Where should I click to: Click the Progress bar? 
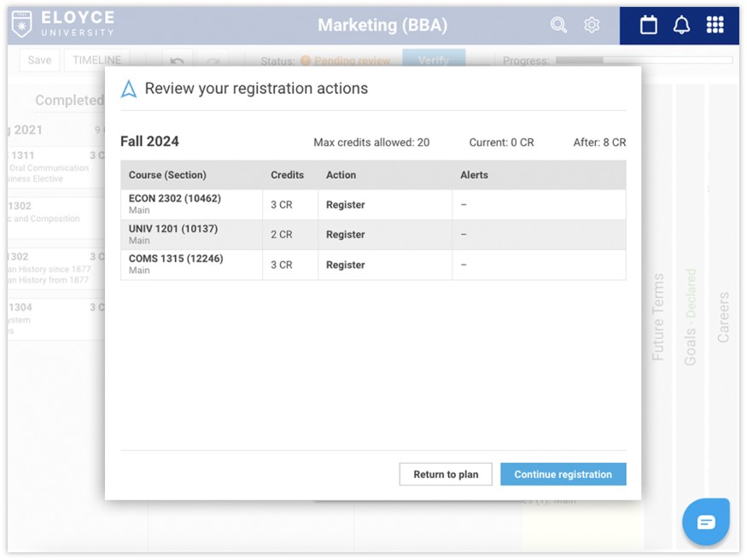click(x=644, y=61)
